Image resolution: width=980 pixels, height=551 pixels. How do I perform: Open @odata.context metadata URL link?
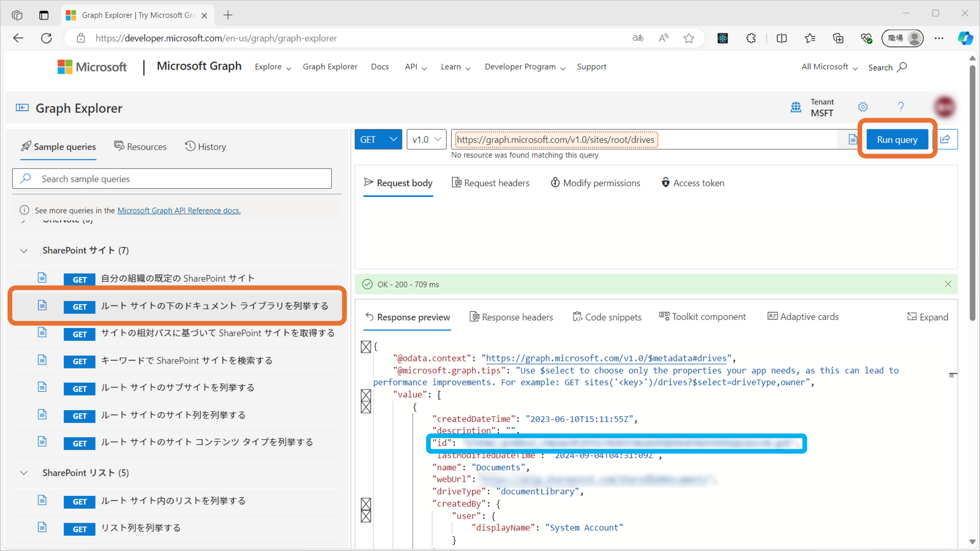point(606,359)
